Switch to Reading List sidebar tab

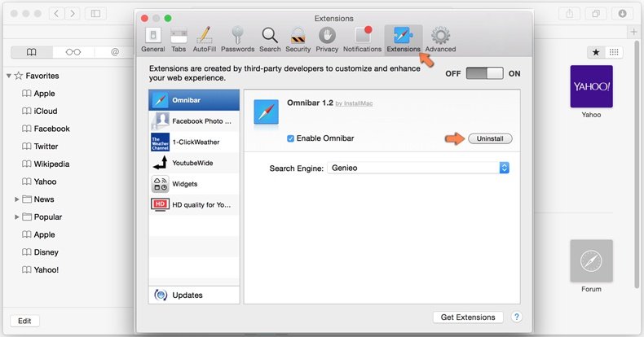(x=73, y=52)
